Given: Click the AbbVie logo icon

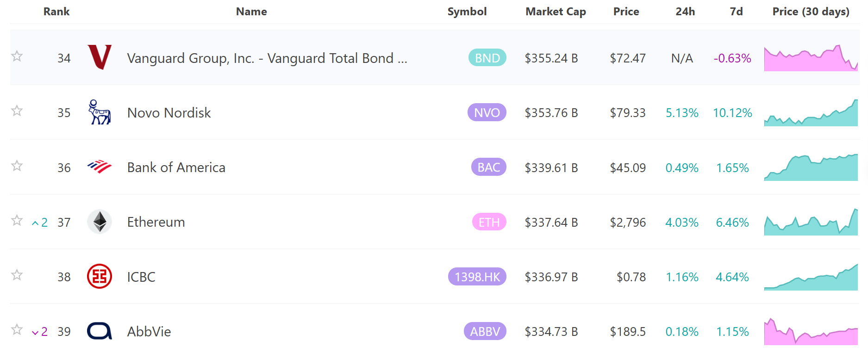Looking at the screenshot, I should tap(100, 331).
